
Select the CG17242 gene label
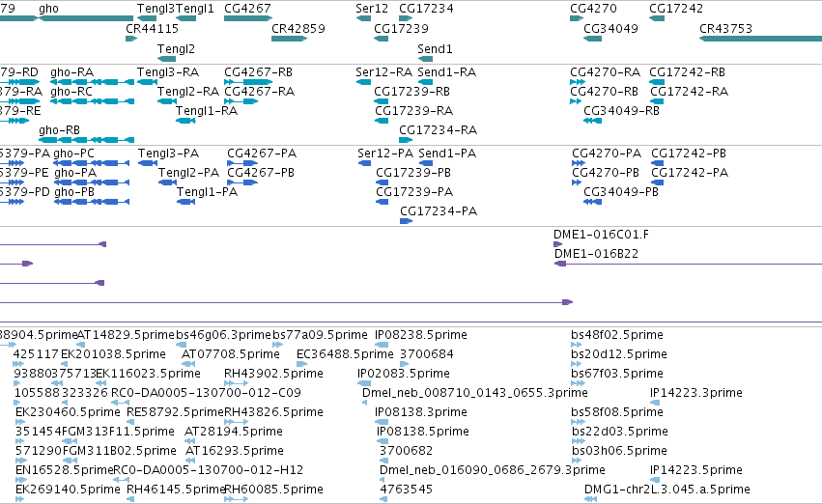pos(676,9)
